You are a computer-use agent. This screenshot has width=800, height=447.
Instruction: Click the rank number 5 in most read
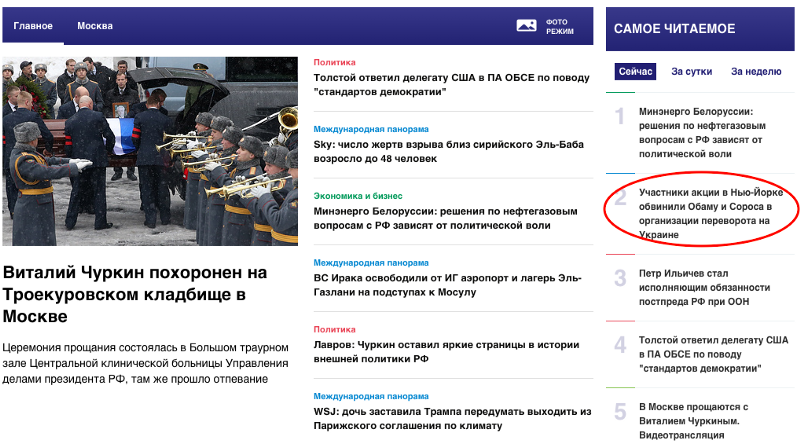[620, 411]
